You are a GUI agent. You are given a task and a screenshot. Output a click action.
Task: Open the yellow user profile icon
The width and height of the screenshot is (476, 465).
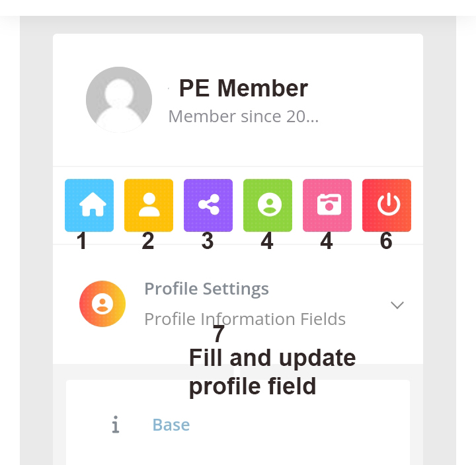pos(149,205)
